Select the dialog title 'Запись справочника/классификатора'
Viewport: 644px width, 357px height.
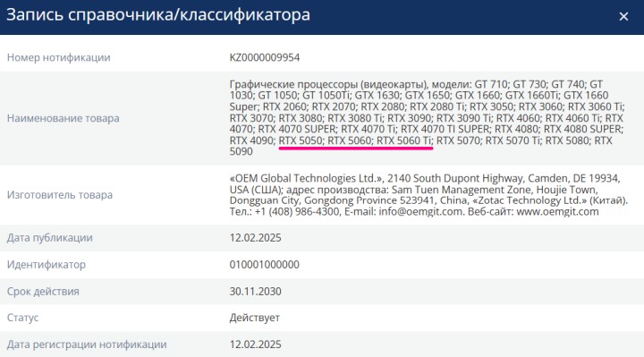[158, 15]
